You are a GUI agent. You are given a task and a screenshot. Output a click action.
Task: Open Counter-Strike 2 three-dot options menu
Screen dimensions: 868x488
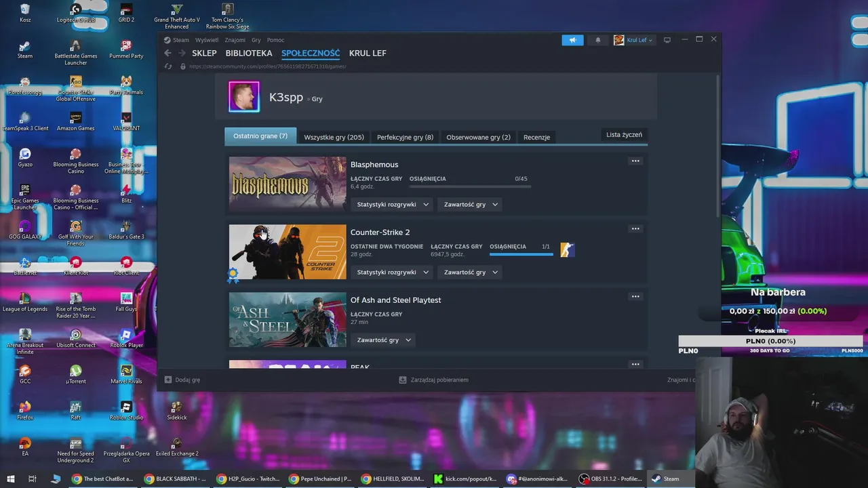[635, 229]
